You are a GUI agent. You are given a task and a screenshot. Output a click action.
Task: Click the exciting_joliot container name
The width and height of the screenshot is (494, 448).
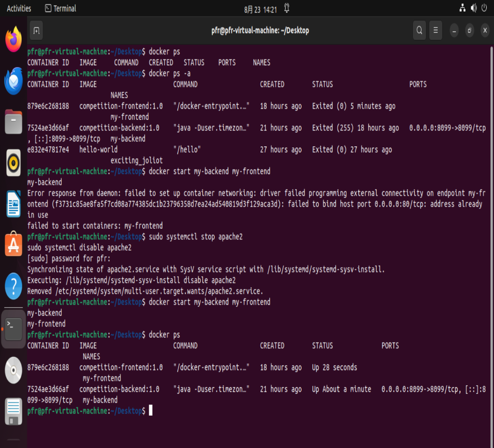point(137,160)
